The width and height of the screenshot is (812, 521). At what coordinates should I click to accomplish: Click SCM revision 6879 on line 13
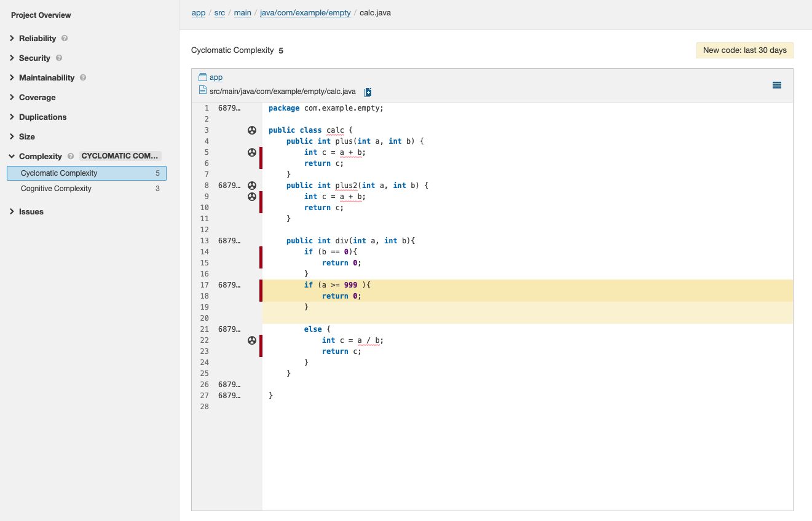230,241
